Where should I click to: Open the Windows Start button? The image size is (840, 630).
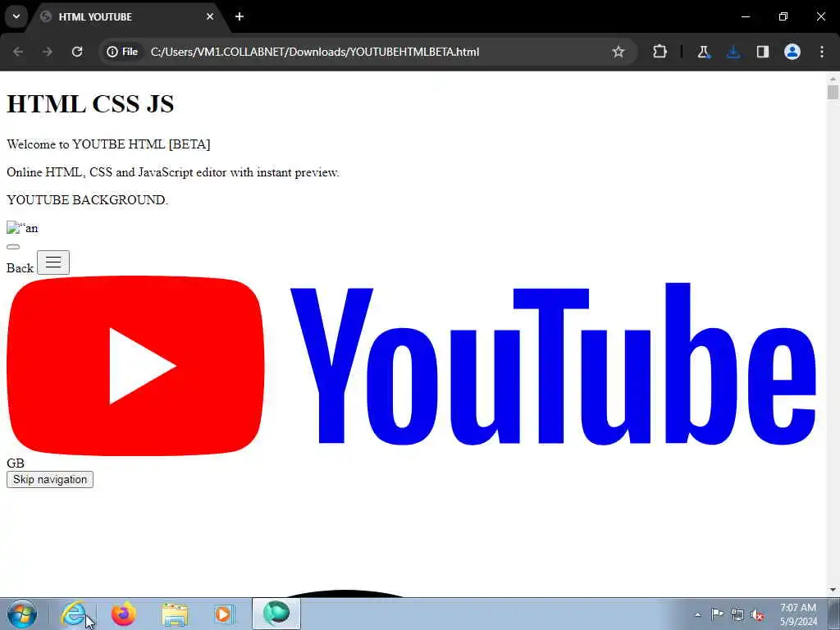tap(22, 614)
